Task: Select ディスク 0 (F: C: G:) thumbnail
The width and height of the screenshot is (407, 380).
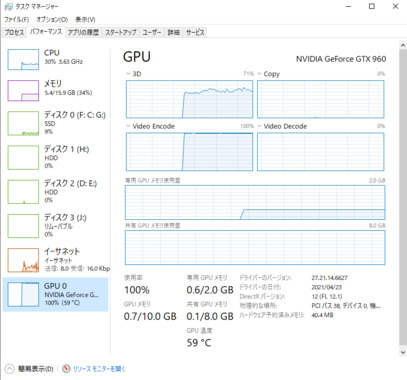Action: 23,123
